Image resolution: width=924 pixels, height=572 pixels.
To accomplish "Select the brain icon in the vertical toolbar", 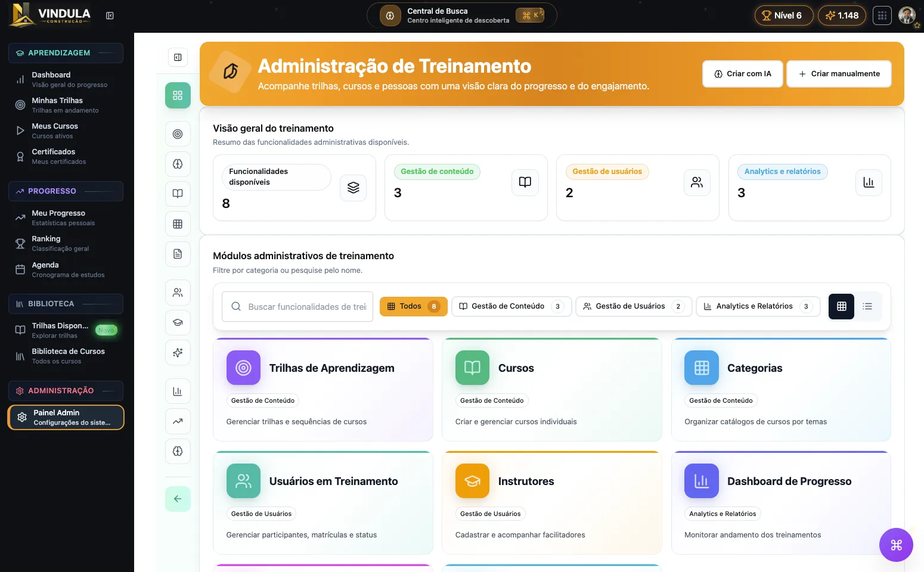I will coord(178,164).
